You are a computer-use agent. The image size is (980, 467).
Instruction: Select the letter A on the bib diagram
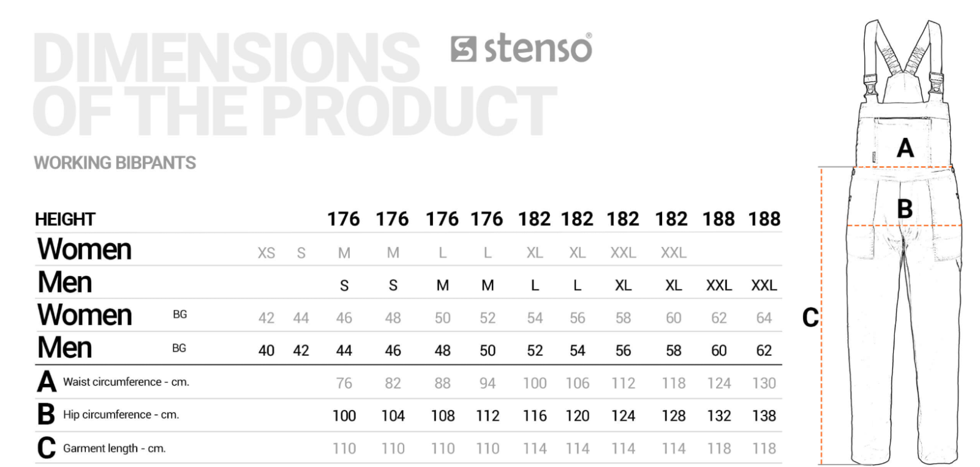905,148
